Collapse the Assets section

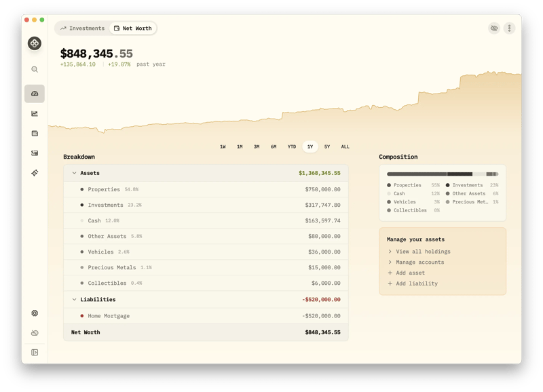(x=74, y=173)
